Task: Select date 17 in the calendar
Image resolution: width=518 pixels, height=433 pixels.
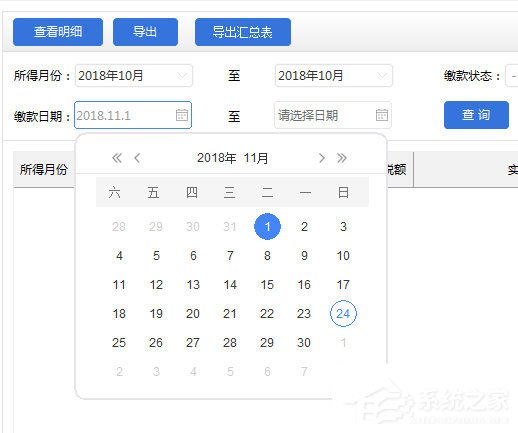Action: [x=343, y=285]
